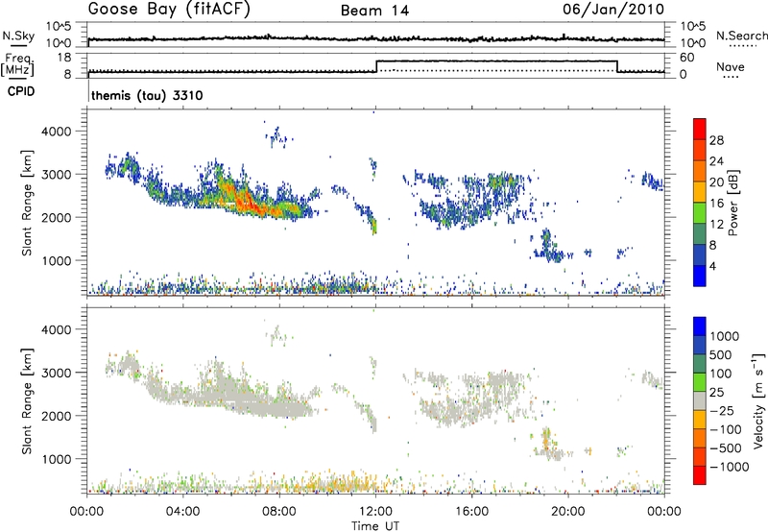Click the '4000' tick of the power plot
The height and width of the screenshot is (532, 768).
pyautogui.click(x=56, y=132)
